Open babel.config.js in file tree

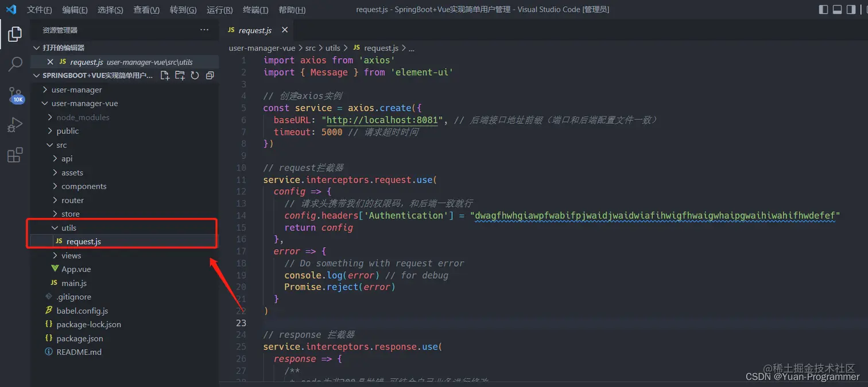(x=125, y=310)
